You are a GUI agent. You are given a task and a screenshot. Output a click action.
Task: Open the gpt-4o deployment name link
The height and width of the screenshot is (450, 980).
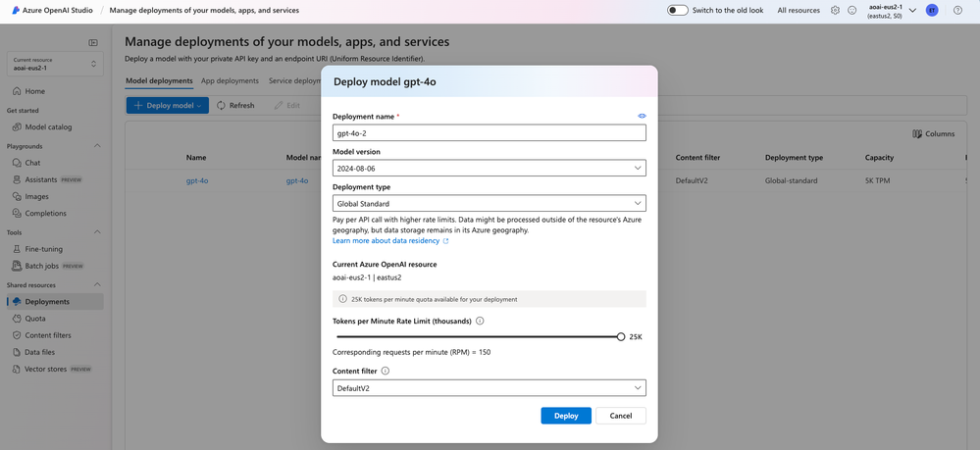pyautogui.click(x=197, y=180)
